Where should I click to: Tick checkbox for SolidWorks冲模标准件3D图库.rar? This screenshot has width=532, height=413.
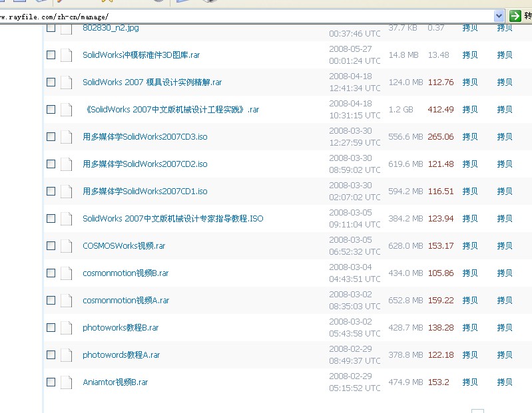click(x=51, y=55)
